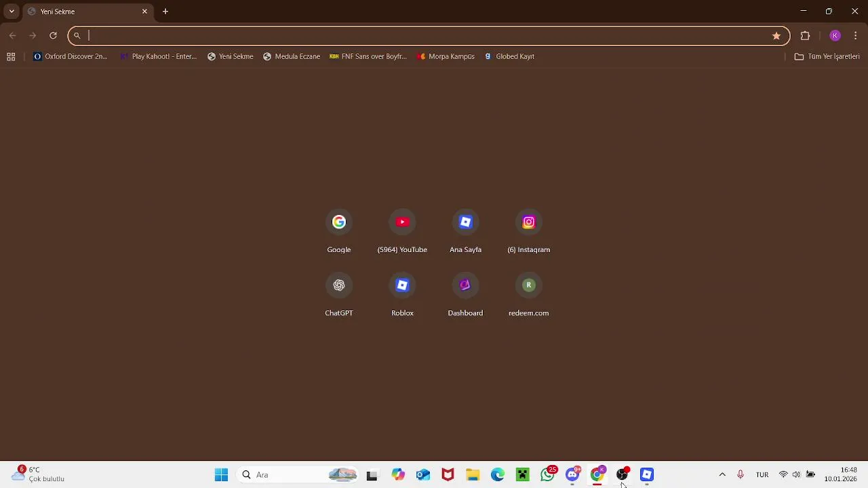The width and height of the screenshot is (868, 488).
Task: Click the Windows taskbar search box
Action: [298, 474]
